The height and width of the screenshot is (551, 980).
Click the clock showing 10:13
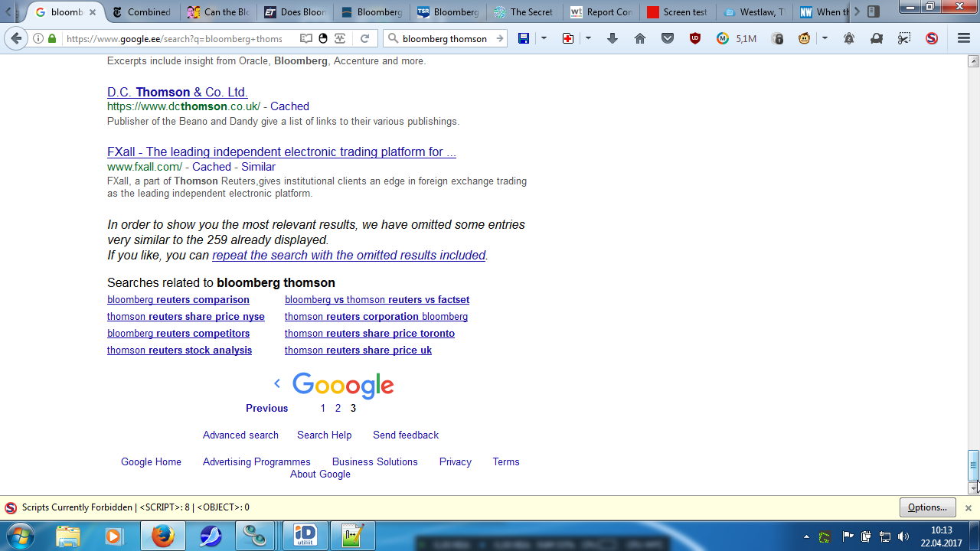[x=942, y=530]
